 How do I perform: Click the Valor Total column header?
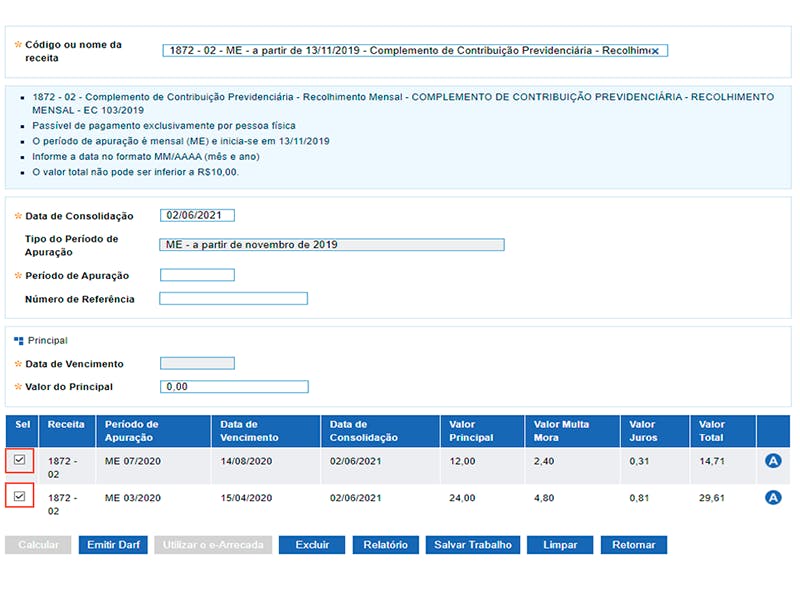pyautogui.click(x=723, y=431)
